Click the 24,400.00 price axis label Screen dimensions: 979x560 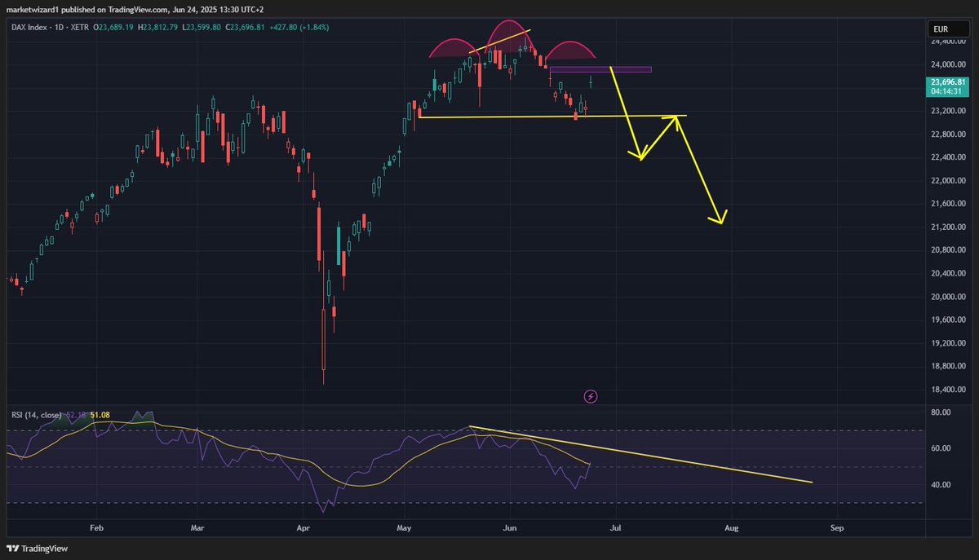coord(948,41)
